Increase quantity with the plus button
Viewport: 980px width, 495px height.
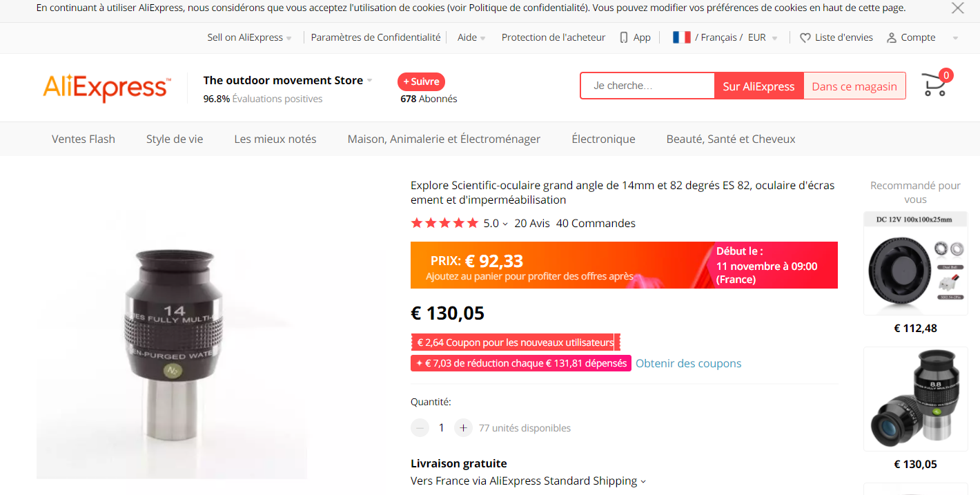coord(463,428)
